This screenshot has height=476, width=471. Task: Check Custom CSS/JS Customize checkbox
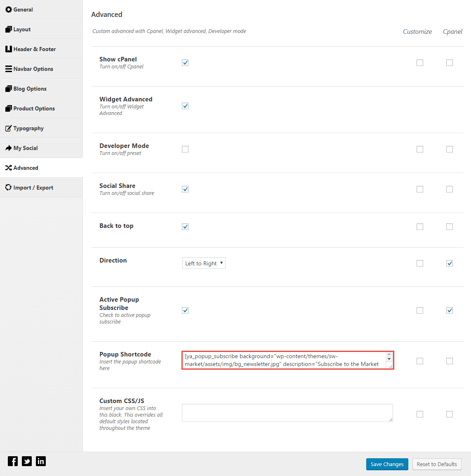click(419, 414)
